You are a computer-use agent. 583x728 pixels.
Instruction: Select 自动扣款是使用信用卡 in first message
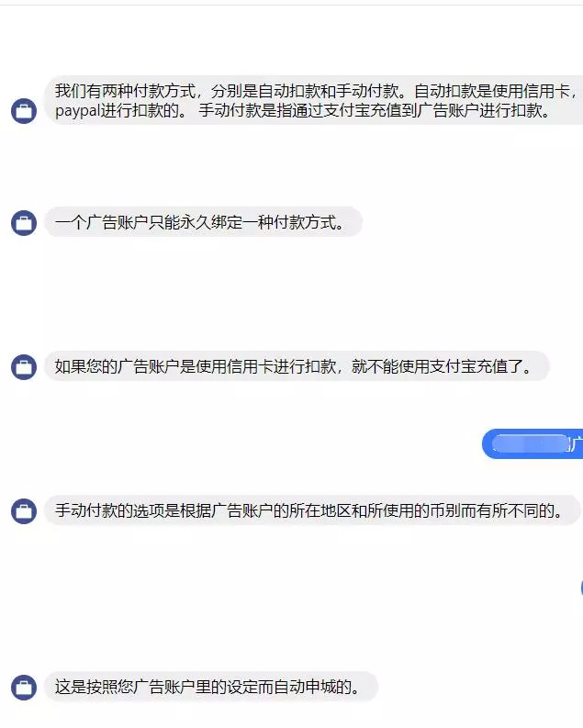(x=491, y=91)
